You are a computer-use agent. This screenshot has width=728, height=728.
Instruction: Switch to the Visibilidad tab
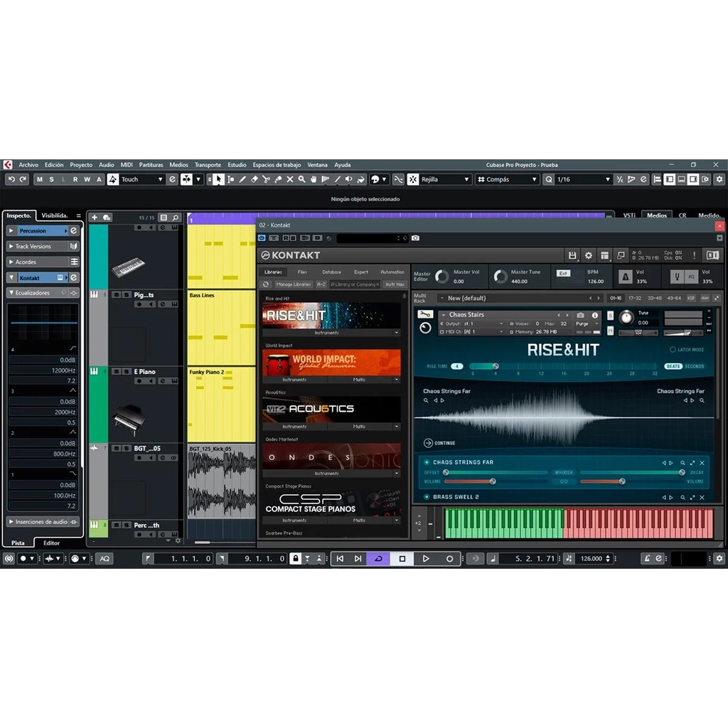point(55,215)
